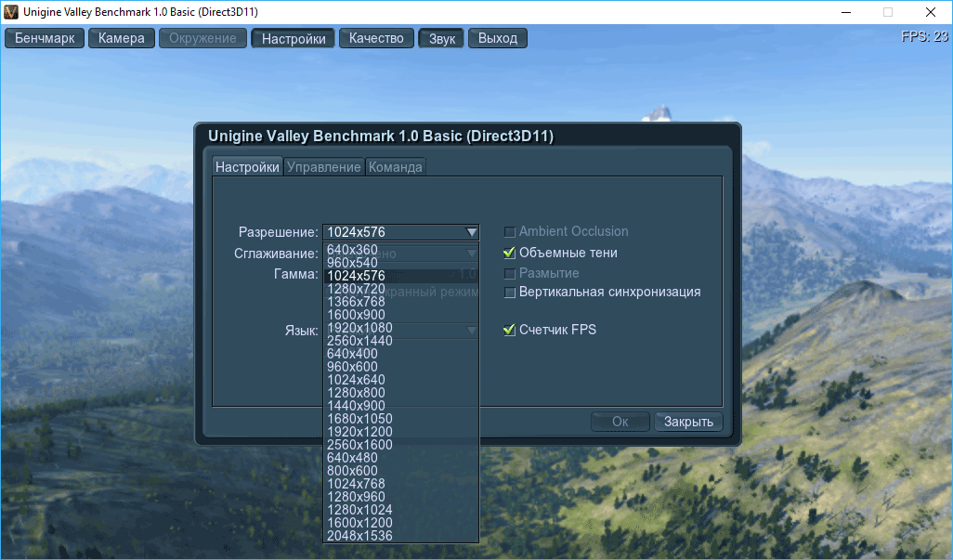Click the Камера toolbar button
Image resolution: width=953 pixels, height=560 pixels.
122,38
